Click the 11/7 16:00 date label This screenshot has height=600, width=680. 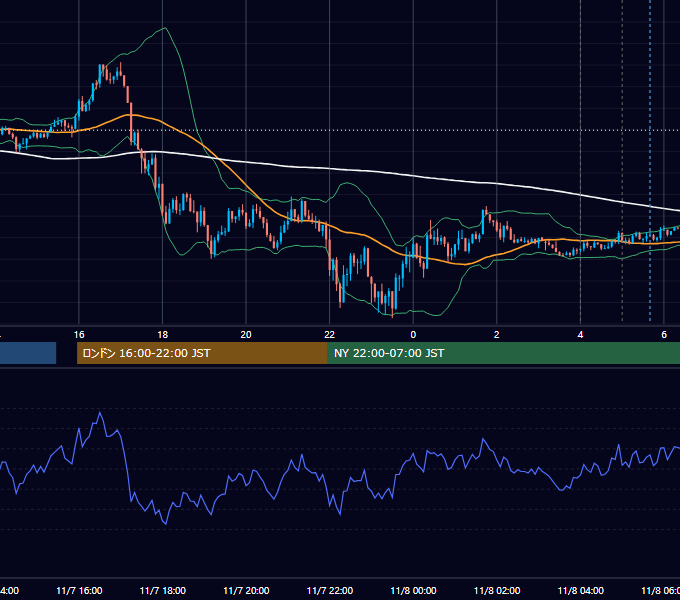[x=79, y=590]
